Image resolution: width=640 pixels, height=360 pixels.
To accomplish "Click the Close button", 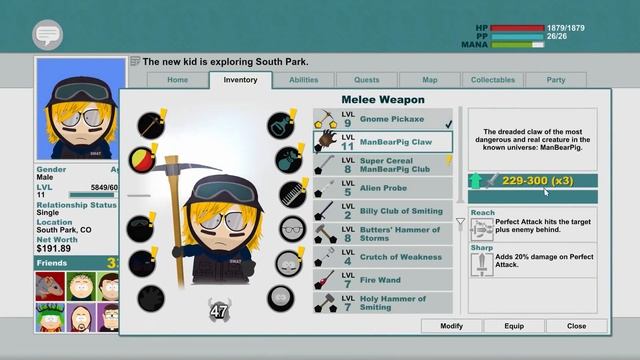I will (x=576, y=326).
